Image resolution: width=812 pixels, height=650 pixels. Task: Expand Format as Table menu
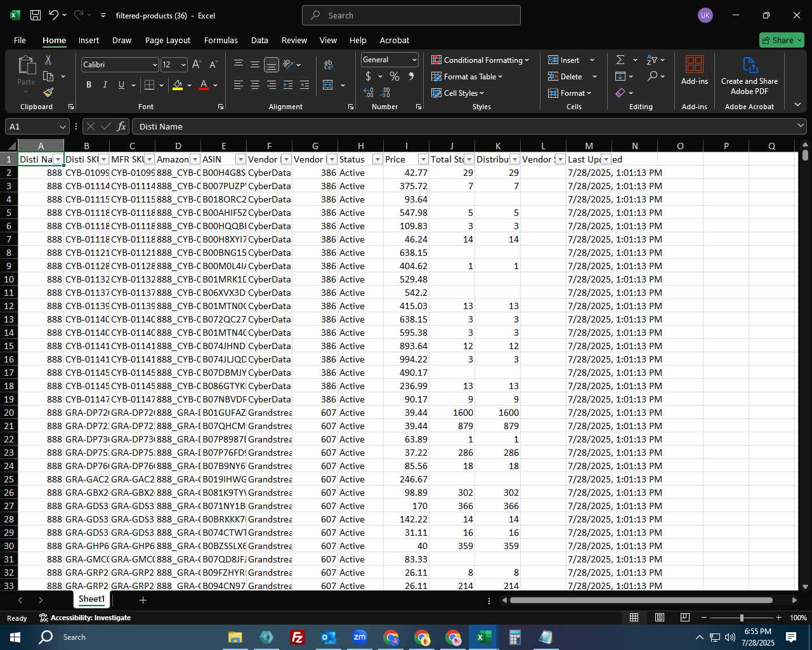(467, 76)
